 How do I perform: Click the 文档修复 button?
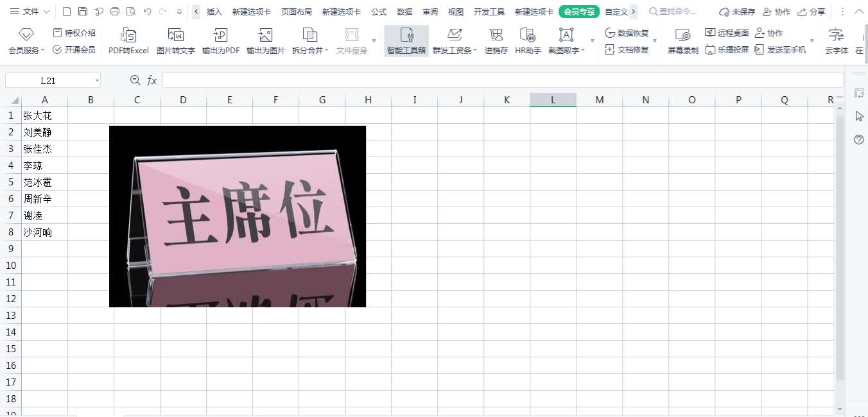point(627,49)
